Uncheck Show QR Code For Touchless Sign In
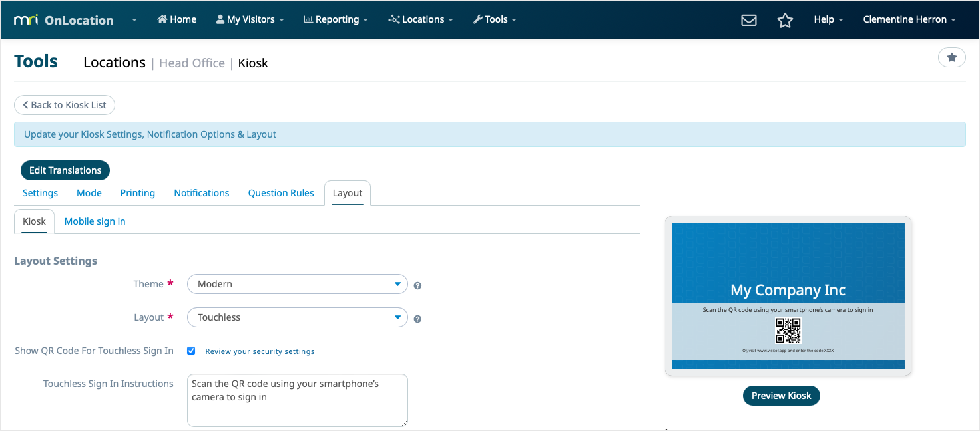This screenshot has width=980, height=431. click(191, 351)
